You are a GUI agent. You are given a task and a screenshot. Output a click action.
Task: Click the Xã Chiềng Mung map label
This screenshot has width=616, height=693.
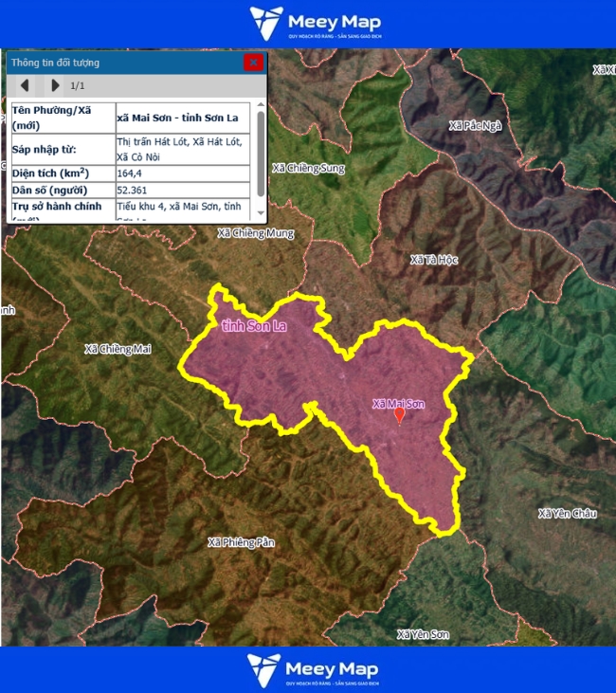click(x=256, y=232)
